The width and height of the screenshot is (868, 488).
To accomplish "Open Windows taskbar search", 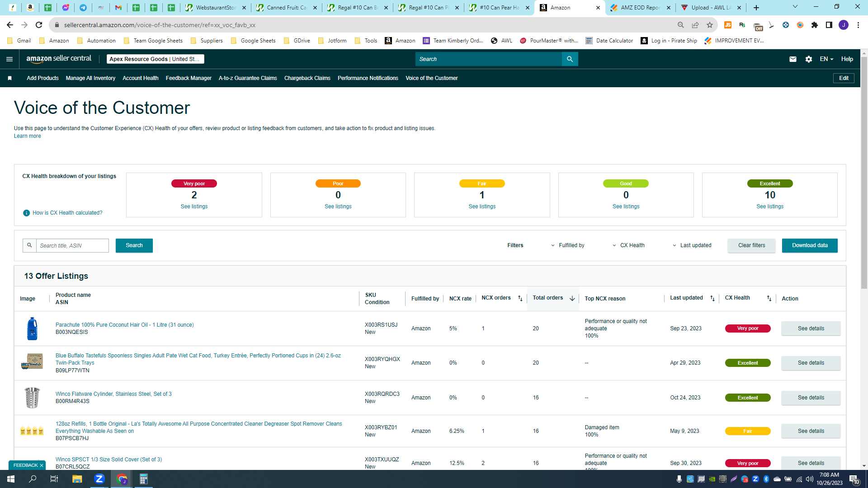I will click(33, 479).
